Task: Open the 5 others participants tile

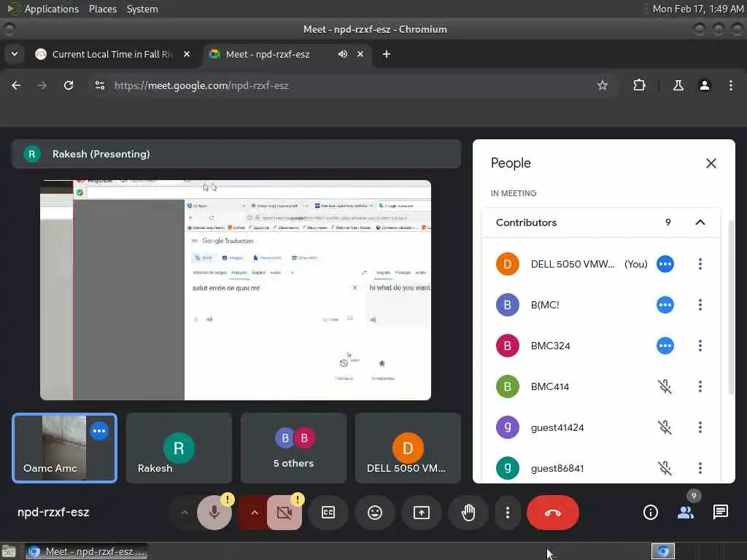Action: pos(293,448)
